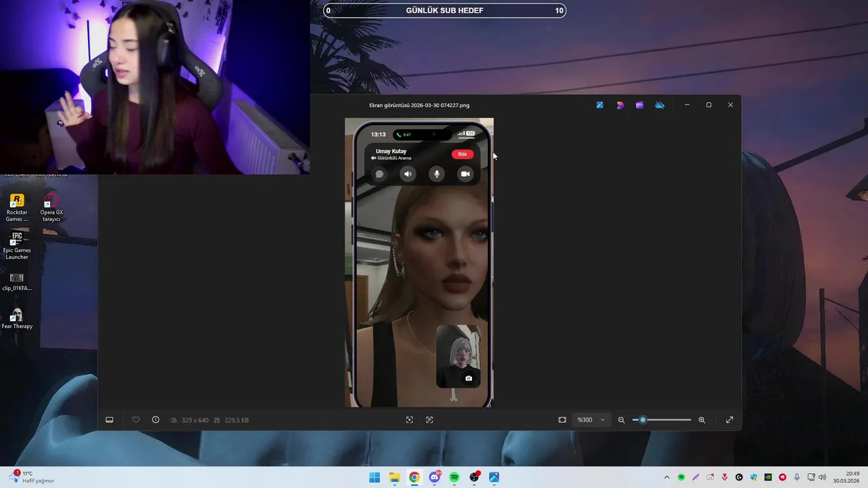Click the streamer webcam overlay
868x488 pixels.
155,87
